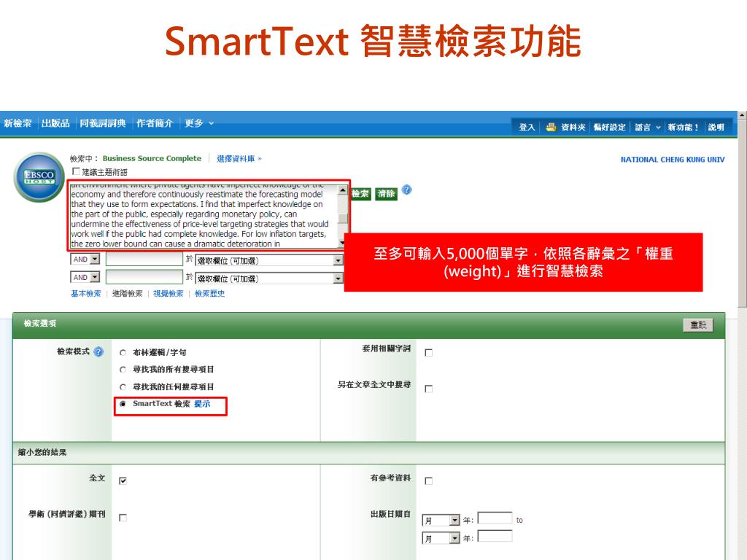The image size is (747, 560).
Task: Select the Boolean/phrase search mode radio
Action: pyautogui.click(x=123, y=353)
